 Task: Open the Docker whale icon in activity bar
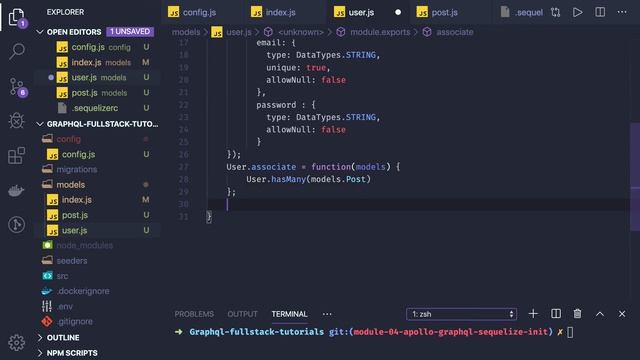pos(16,190)
